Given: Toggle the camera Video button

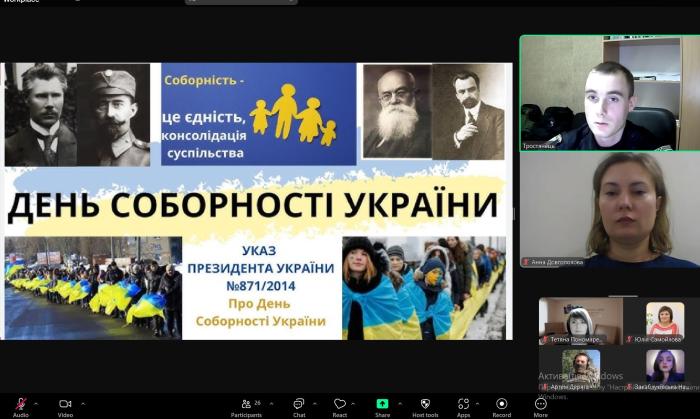Looking at the screenshot, I should click(65, 404).
